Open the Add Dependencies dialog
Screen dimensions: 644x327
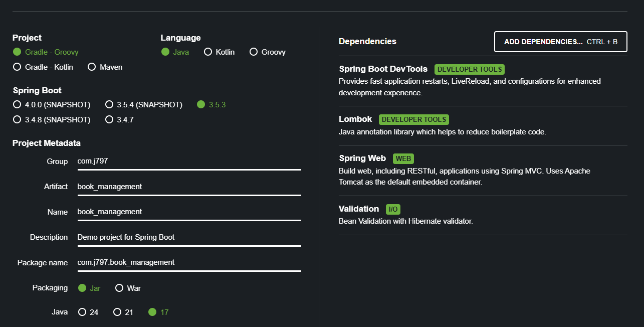coord(561,42)
